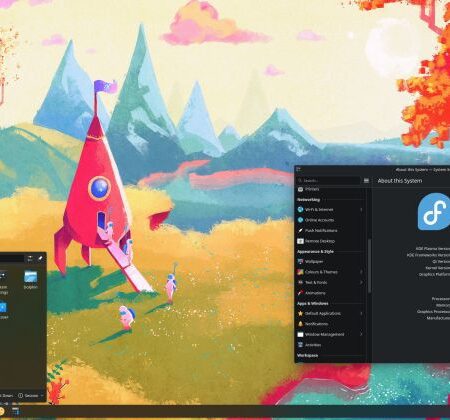Select Colours & Themes icon in sidebar
Viewport: 450px width, 420px height.
click(x=300, y=272)
